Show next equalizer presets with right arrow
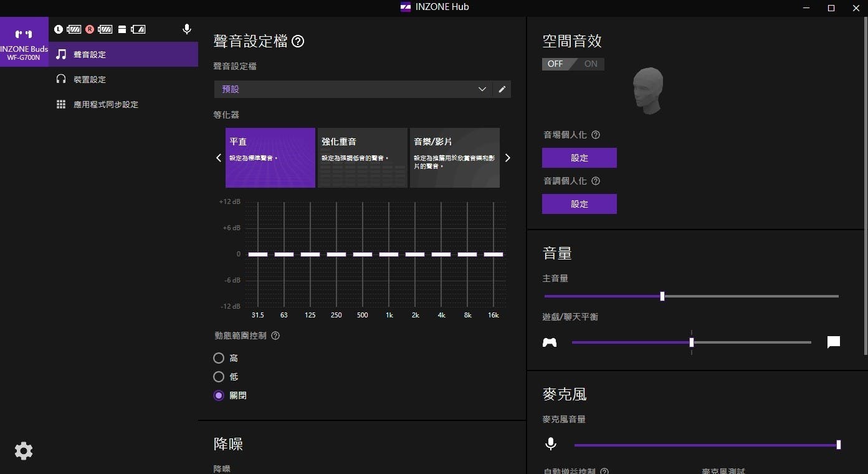Viewport: 868px width, 474px height. [507, 158]
